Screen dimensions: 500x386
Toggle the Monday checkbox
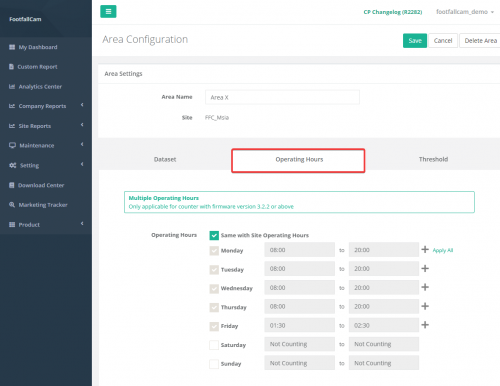coord(214,251)
